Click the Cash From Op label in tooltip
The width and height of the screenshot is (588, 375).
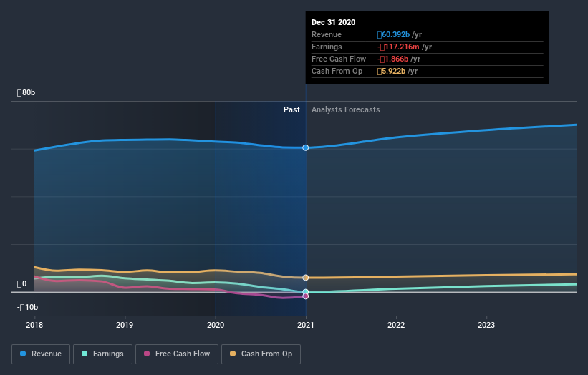[x=337, y=71]
